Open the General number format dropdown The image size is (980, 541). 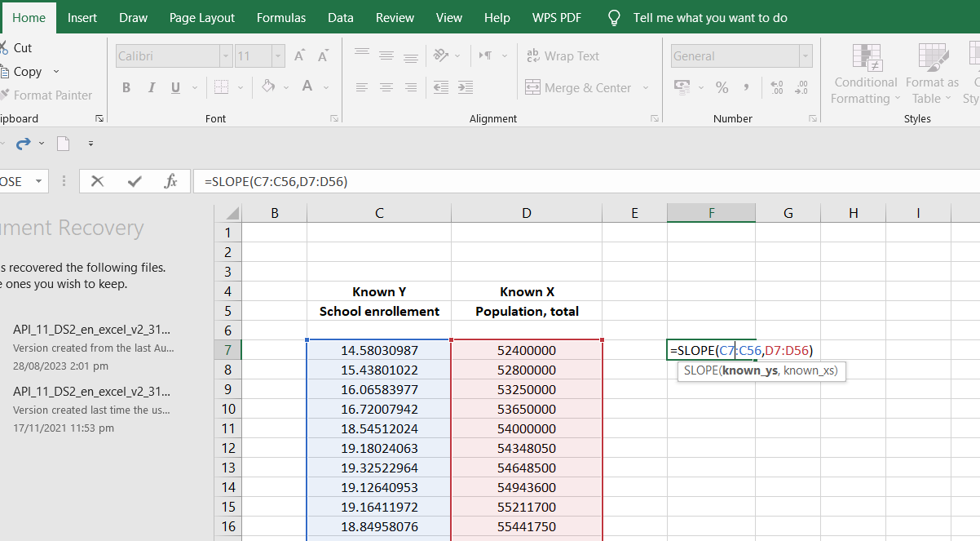click(806, 55)
